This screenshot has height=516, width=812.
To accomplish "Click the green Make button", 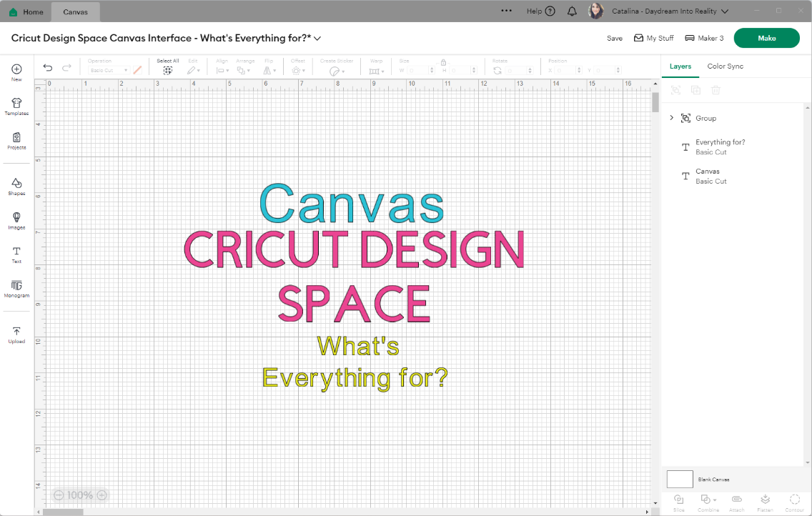I will point(766,38).
